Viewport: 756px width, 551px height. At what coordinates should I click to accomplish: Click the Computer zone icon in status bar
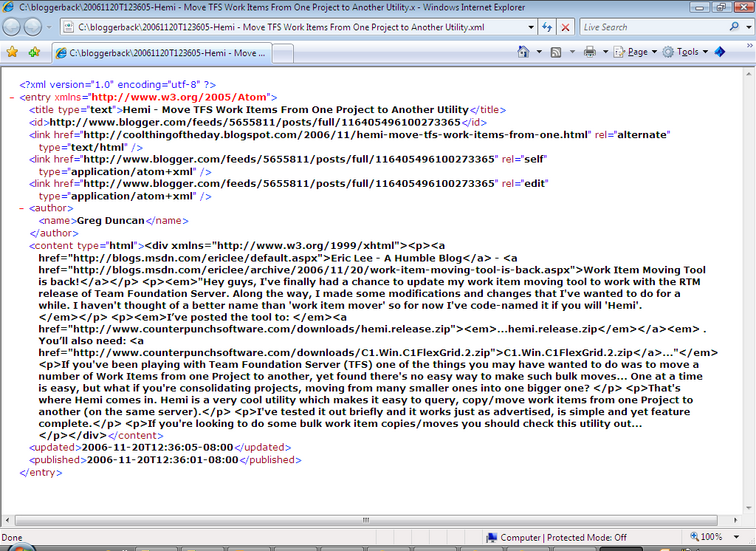[x=492, y=538]
